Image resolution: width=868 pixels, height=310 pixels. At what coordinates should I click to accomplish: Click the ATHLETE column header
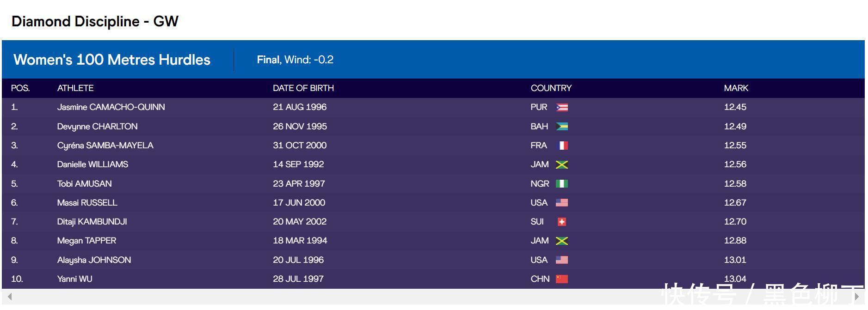[75, 88]
